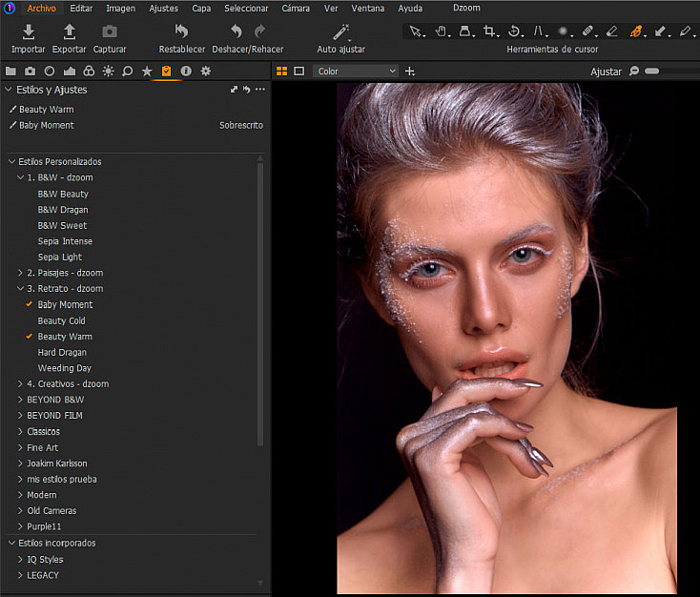The width and height of the screenshot is (700, 597).
Task: Collapse the Estilos incorporados group
Action: coord(11,543)
